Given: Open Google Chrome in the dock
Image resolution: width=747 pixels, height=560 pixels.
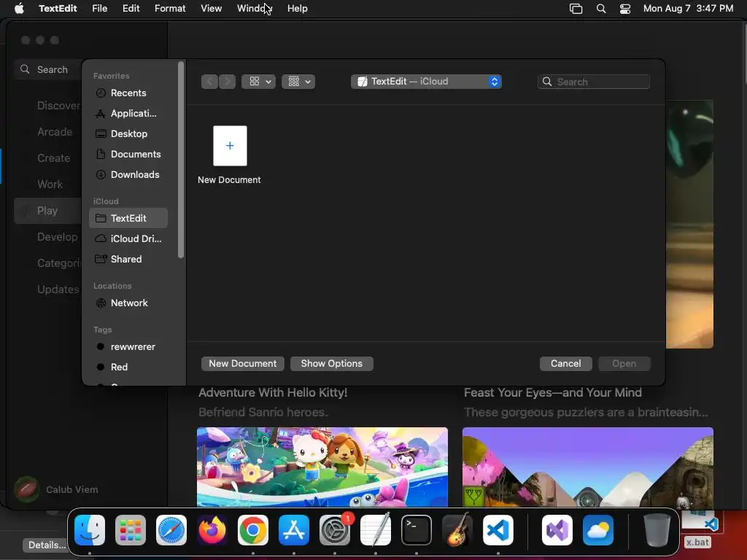Looking at the screenshot, I should pyautogui.click(x=253, y=530).
